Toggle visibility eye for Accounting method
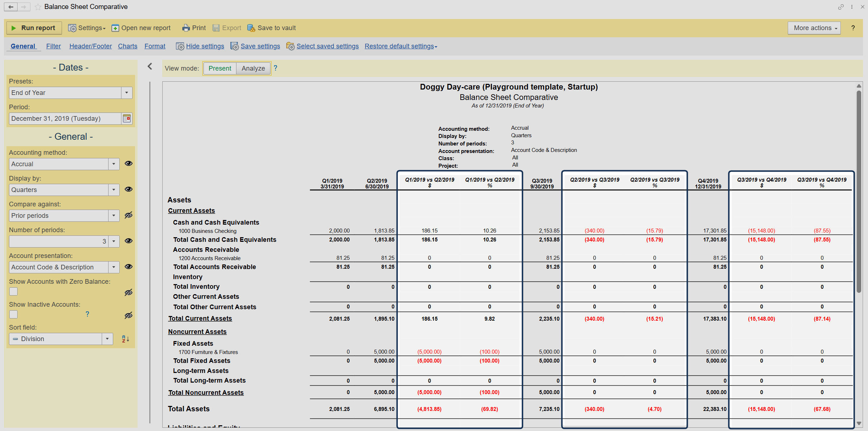This screenshot has height=431, width=868. click(129, 164)
